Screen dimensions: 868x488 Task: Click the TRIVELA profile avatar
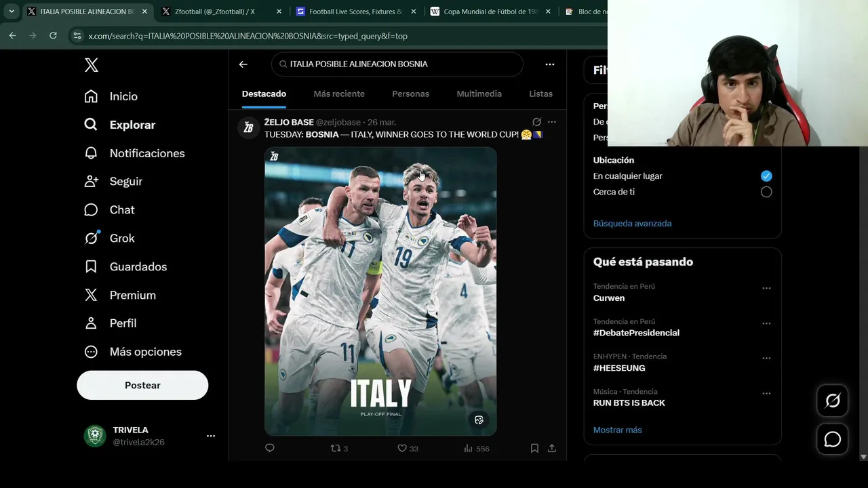point(95,436)
